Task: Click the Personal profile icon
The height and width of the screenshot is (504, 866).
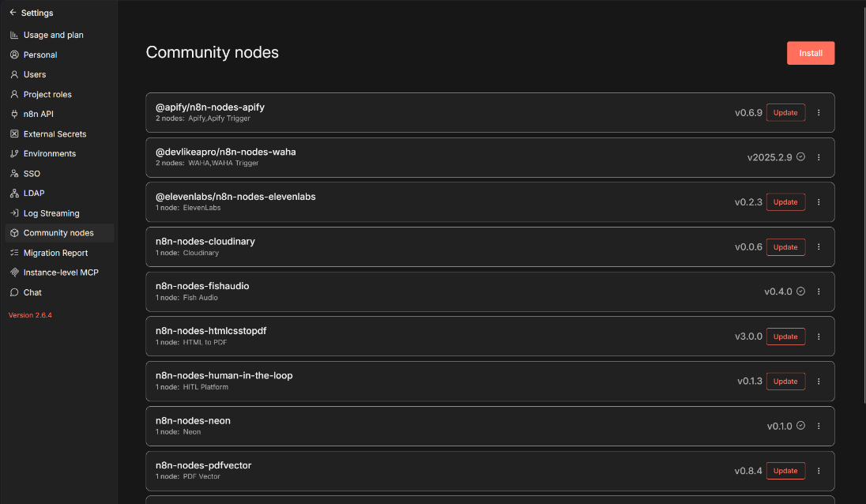Action: pyautogui.click(x=14, y=55)
